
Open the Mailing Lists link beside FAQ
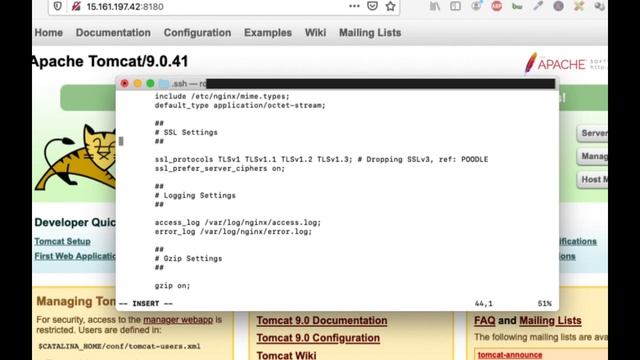click(550, 320)
